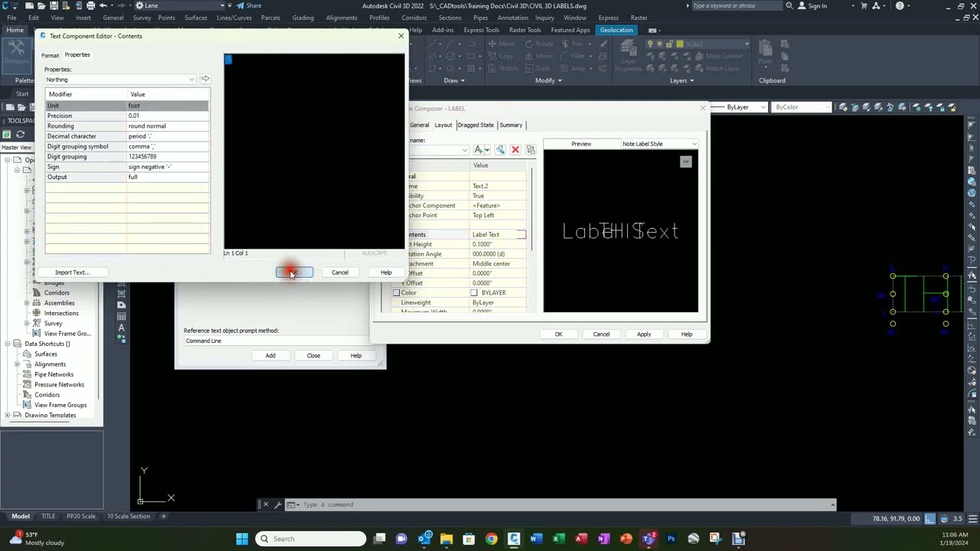
Task: Open the Lane workspace dropdown
Action: click(x=180, y=5)
